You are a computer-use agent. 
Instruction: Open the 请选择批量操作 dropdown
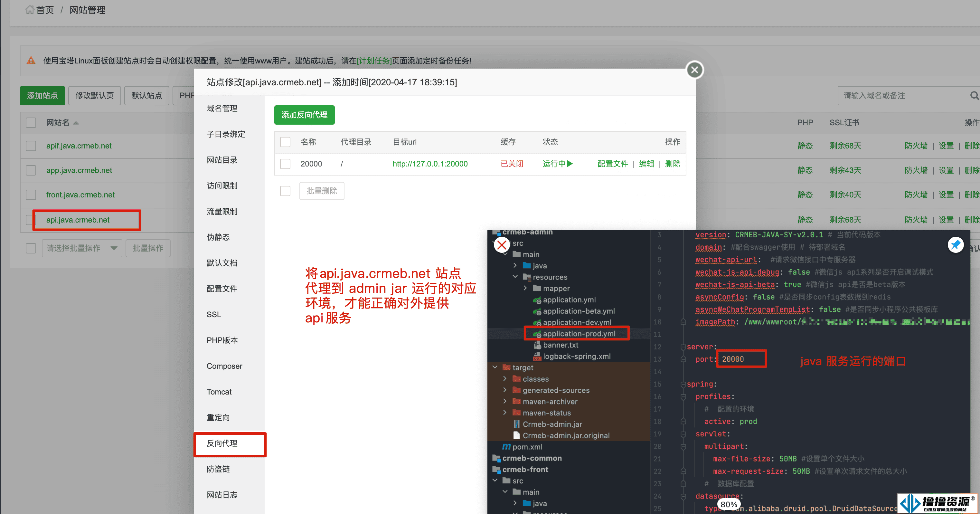click(82, 248)
